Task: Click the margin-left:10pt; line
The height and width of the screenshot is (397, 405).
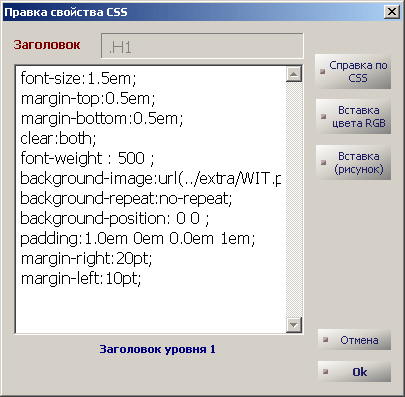Action: 81,279
